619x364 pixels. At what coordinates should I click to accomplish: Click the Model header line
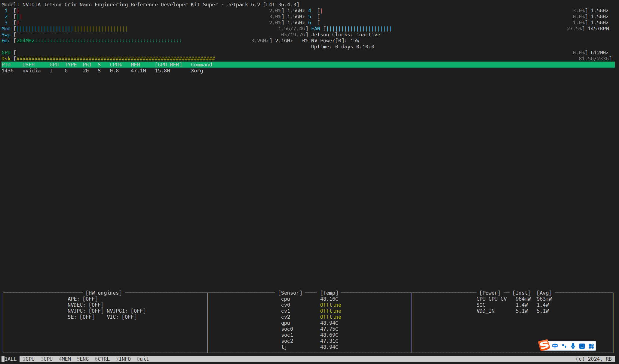(150, 5)
